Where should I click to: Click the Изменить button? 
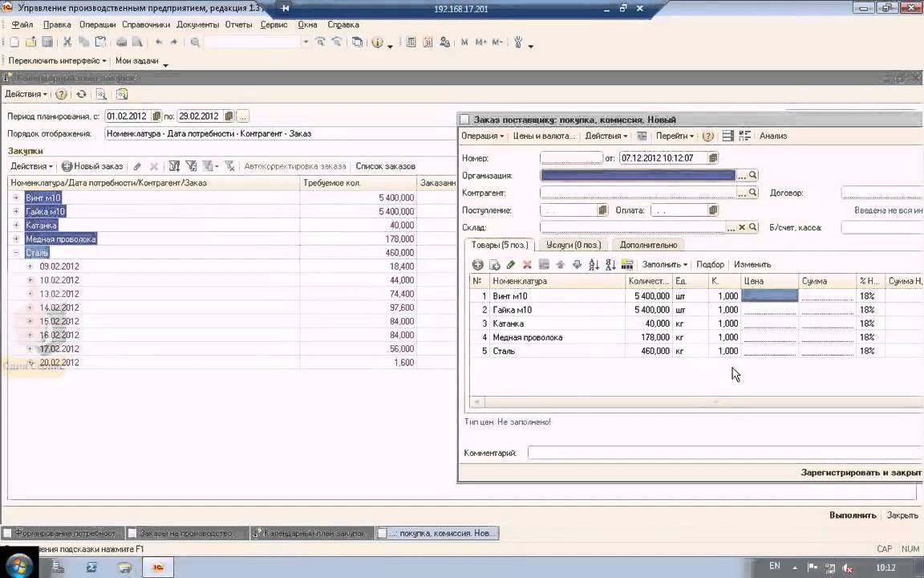(752, 265)
